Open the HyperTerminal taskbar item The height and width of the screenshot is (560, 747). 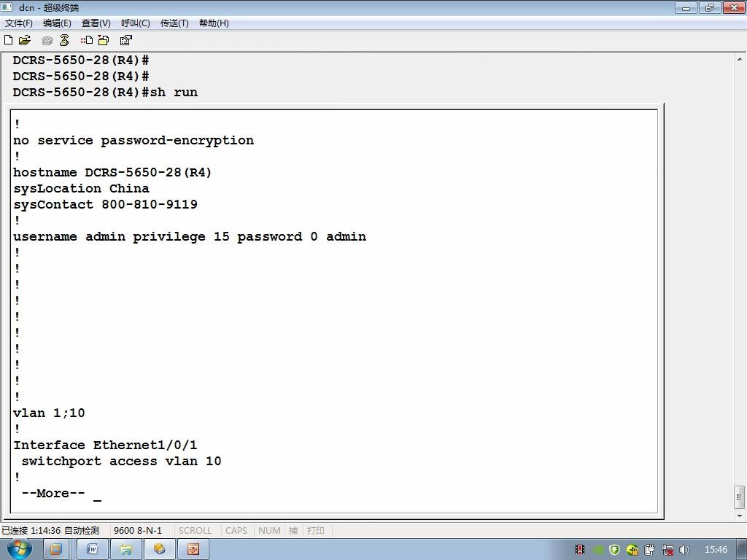click(159, 550)
